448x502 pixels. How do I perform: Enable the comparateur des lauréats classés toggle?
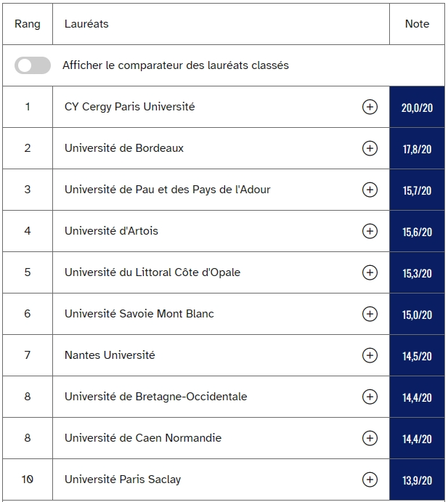pos(33,65)
